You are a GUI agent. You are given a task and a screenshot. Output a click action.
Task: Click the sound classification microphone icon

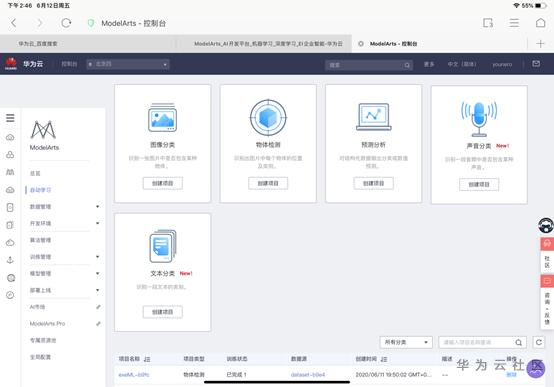pos(479,119)
